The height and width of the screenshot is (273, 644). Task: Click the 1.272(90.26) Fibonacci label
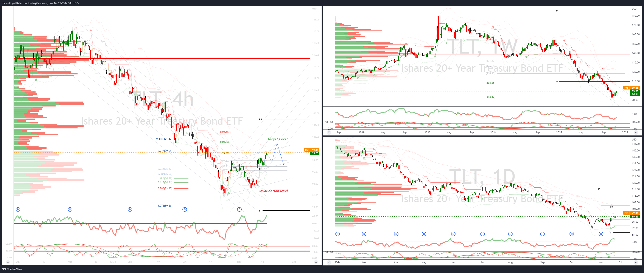[x=165, y=206]
